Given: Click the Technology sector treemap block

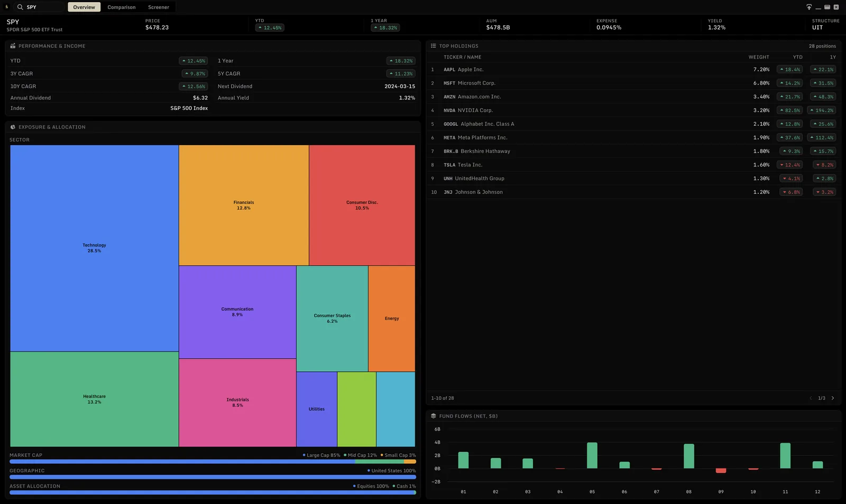Looking at the screenshot, I should (x=94, y=248).
